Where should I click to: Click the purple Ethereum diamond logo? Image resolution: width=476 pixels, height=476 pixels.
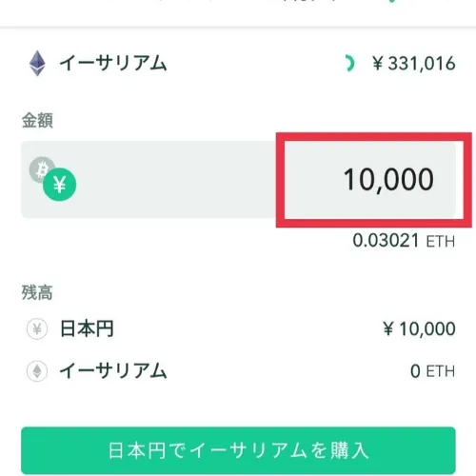tap(37, 63)
